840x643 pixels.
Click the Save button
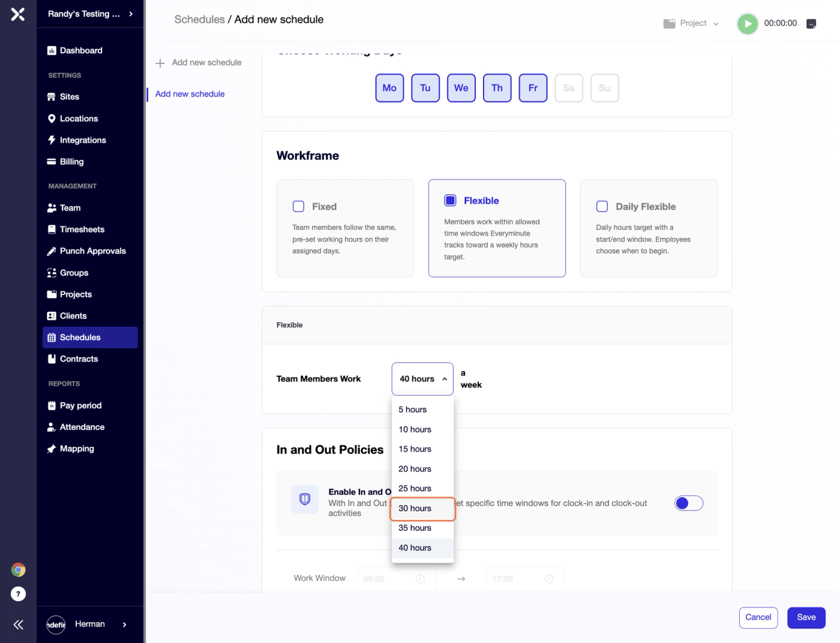click(x=806, y=618)
